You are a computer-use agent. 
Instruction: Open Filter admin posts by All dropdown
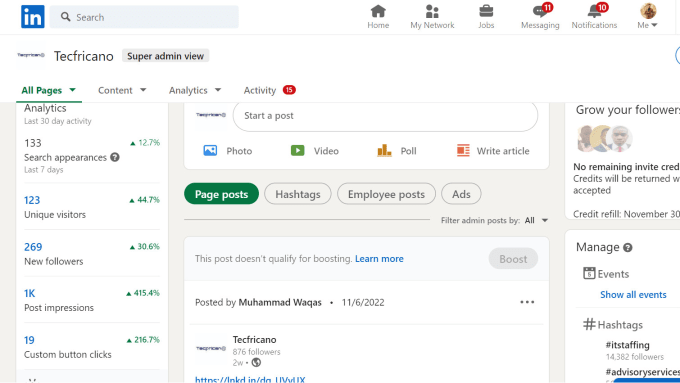tap(536, 220)
